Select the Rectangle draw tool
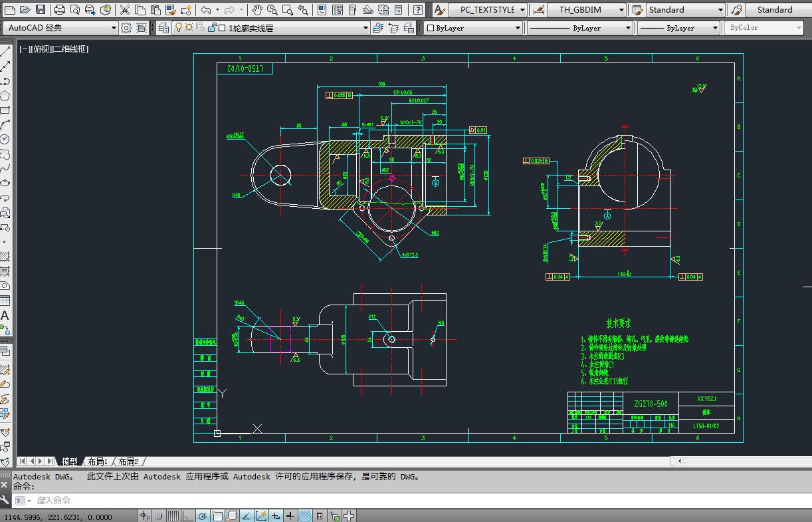The width and height of the screenshot is (812, 522). pos(5,110)
